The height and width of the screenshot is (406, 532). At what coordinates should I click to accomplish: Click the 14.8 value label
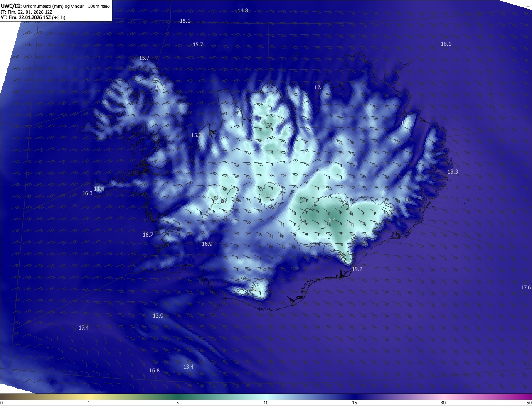pos(243,10)
